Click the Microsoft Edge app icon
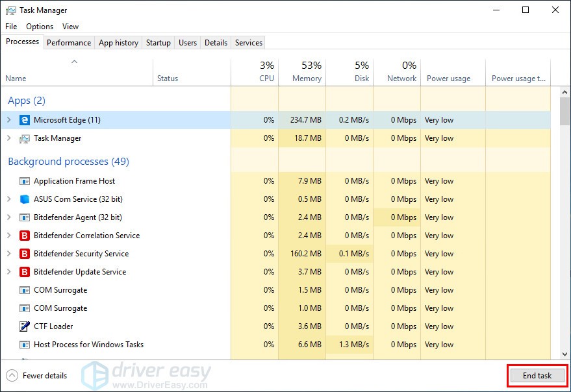 click(25, 120)
